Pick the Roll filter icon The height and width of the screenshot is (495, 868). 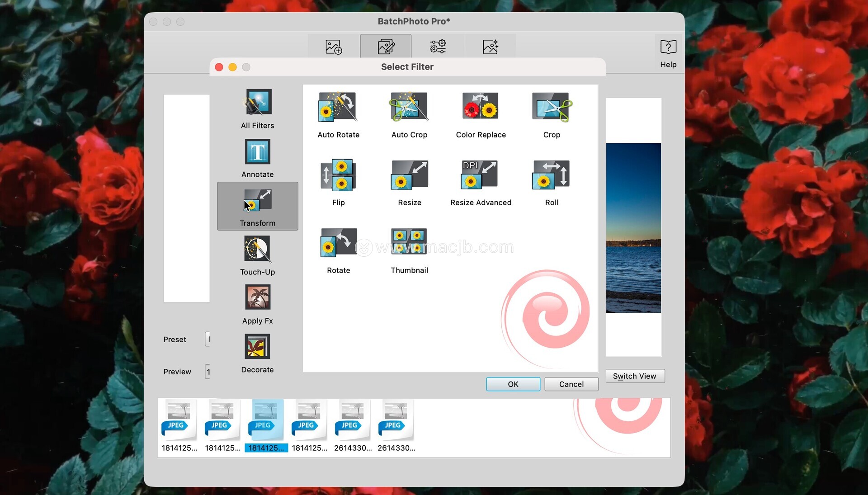pyautogui.click(x=551, y=175)
